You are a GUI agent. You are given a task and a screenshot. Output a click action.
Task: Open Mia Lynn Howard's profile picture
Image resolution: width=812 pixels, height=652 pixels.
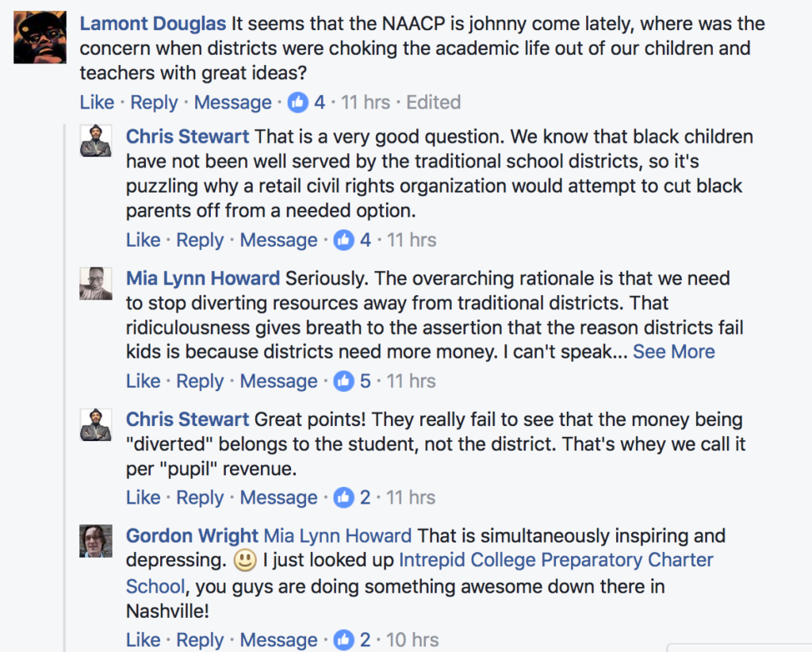point(95,284)
